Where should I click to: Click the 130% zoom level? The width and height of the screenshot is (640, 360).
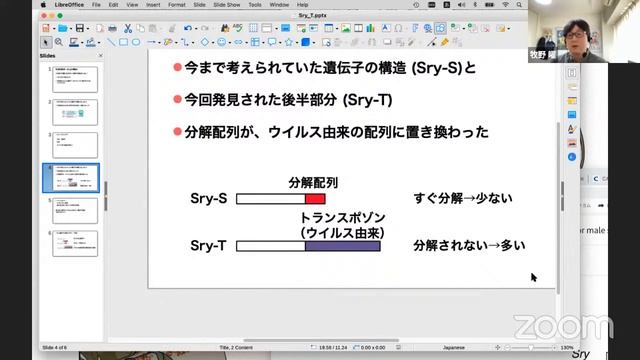point(567,347)
